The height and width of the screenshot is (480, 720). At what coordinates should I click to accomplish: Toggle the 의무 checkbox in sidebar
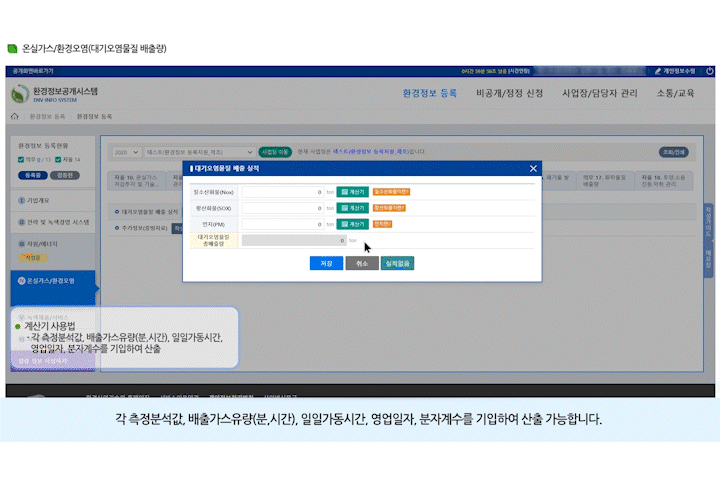coord(21,160)
